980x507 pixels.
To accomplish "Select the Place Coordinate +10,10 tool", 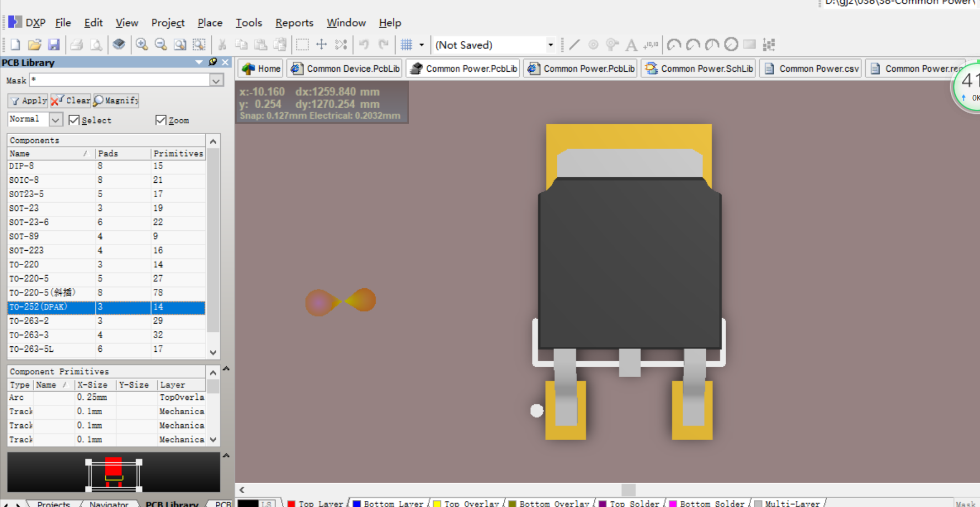I will [x=651, y=45].
